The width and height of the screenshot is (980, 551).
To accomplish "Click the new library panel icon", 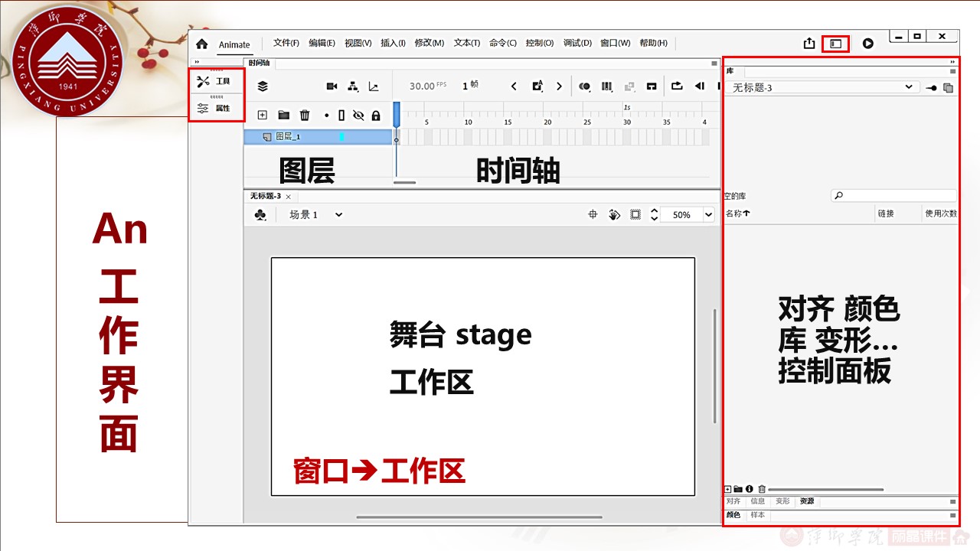I will (948, 88).
